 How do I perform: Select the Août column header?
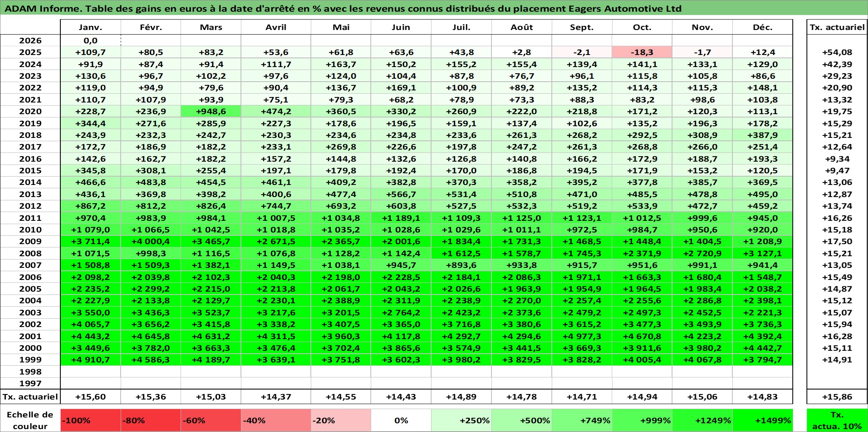click(522, 27)
